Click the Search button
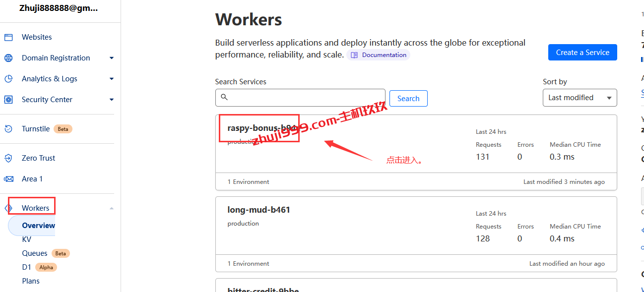This screenshot has width=644, height=292. tap(408, 98)
